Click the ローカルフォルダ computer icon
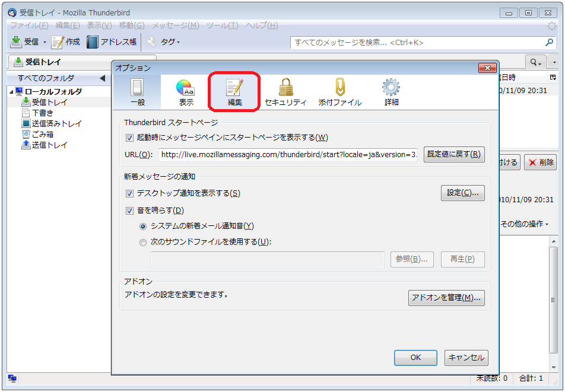Viewport: 565px width, 392px height. coord(19,91)
